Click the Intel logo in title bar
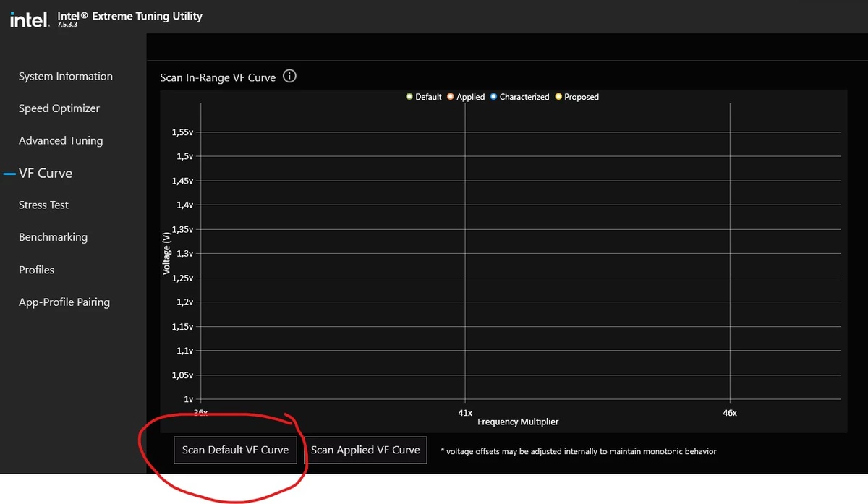 [29, 20]
